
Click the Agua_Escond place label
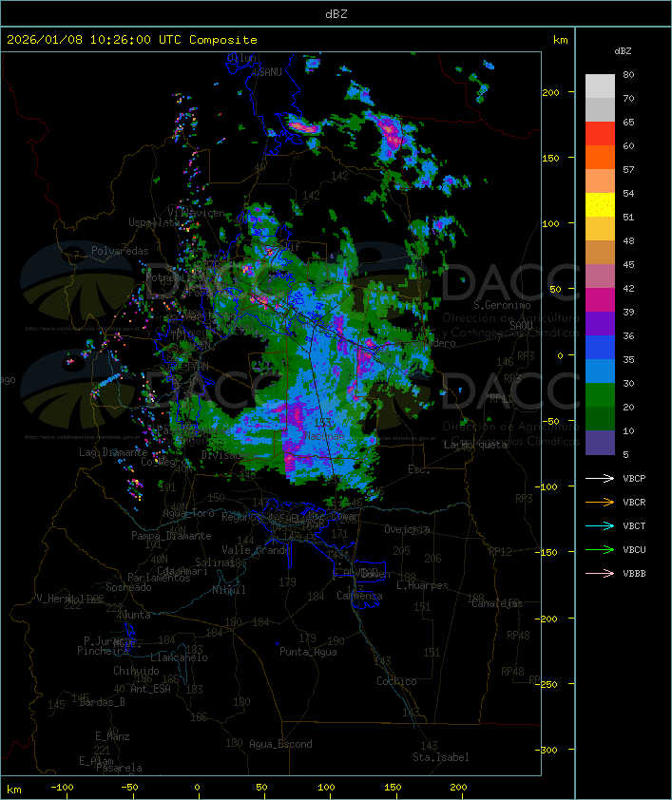tap(280, 744)
